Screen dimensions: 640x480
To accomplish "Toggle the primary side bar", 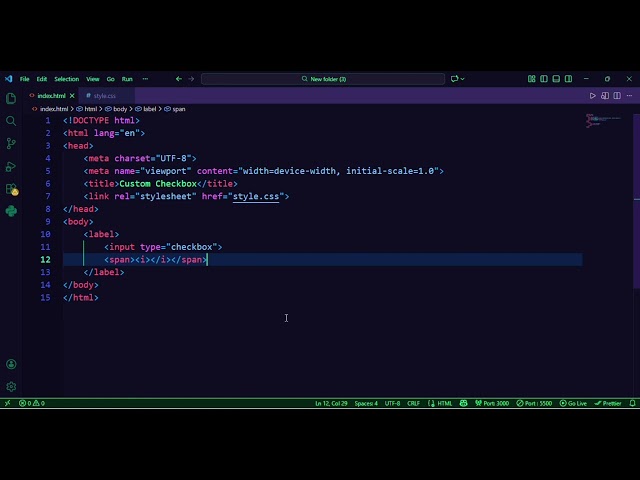I will (x=544, y=79).
